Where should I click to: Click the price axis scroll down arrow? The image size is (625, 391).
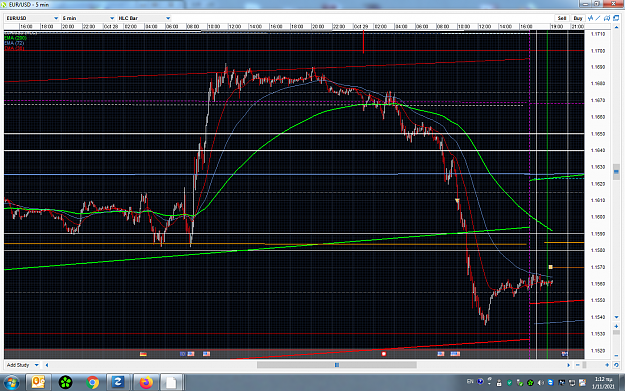pyautogui.click(x=616, y=317)
